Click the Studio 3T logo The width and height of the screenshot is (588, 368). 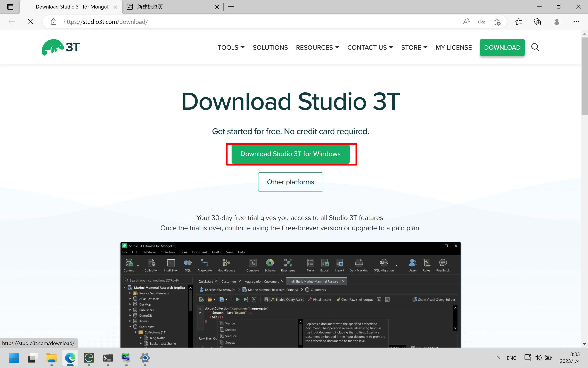pos(61,47)
